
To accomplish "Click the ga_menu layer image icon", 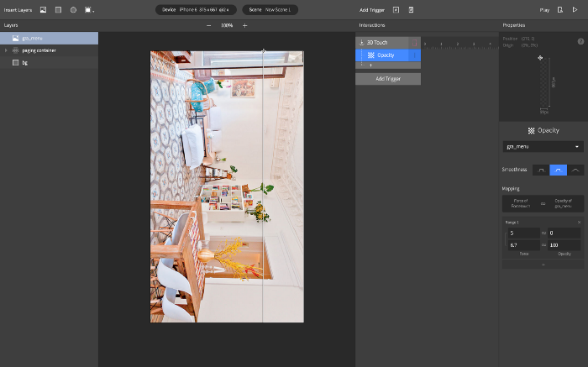I will (15, 39).
